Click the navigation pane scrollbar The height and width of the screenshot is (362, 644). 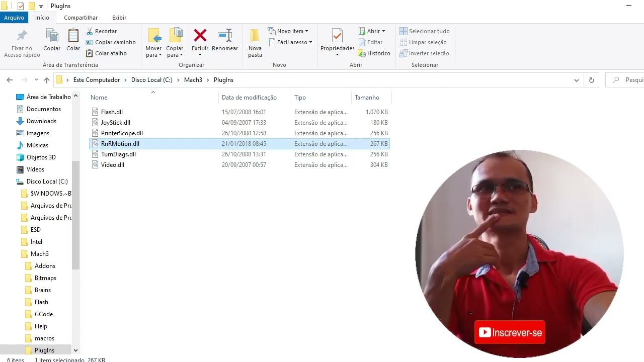pos(75,215)
